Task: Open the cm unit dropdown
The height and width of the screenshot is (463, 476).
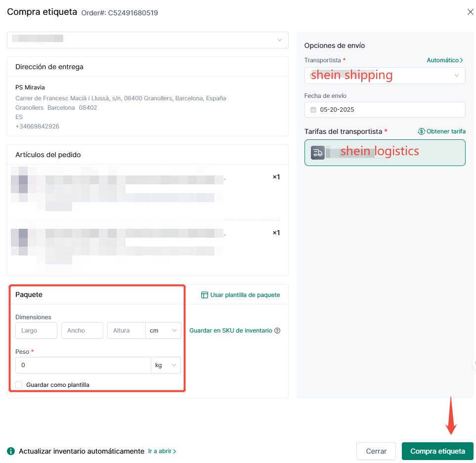Action: click(163, 331)
